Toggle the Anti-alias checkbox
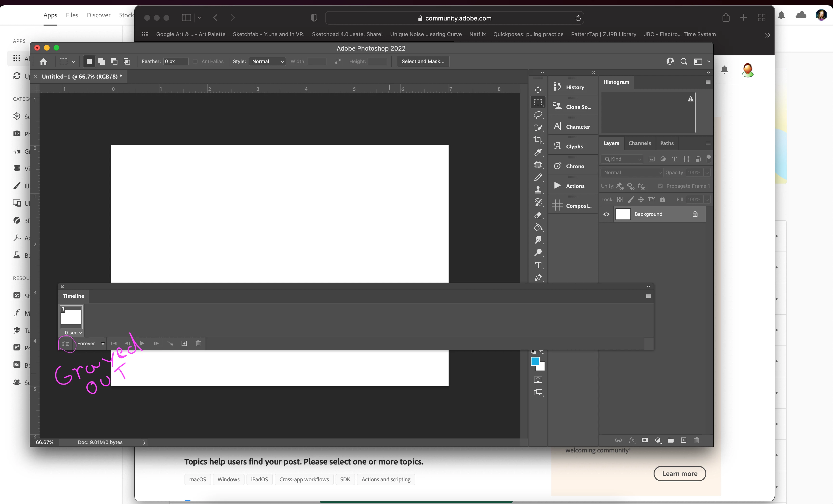The image size is (833, 504). pyautogui.click(x=195, y=61)
